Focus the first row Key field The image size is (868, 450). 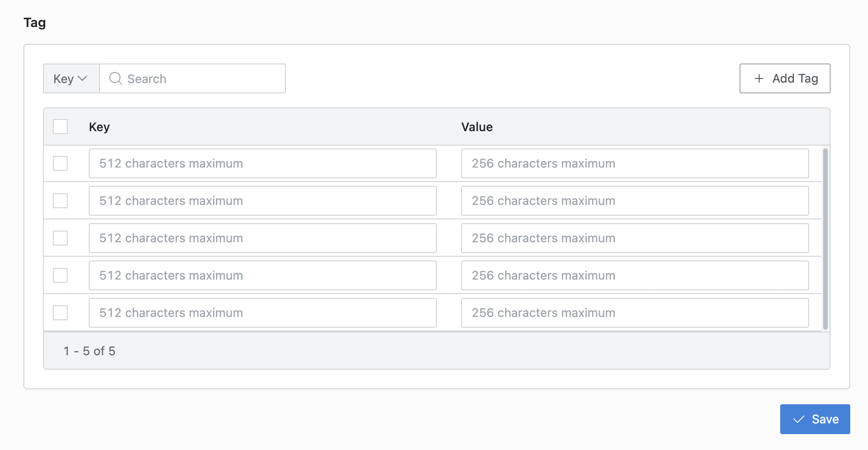pyautogui.click(x=263, y=163)
